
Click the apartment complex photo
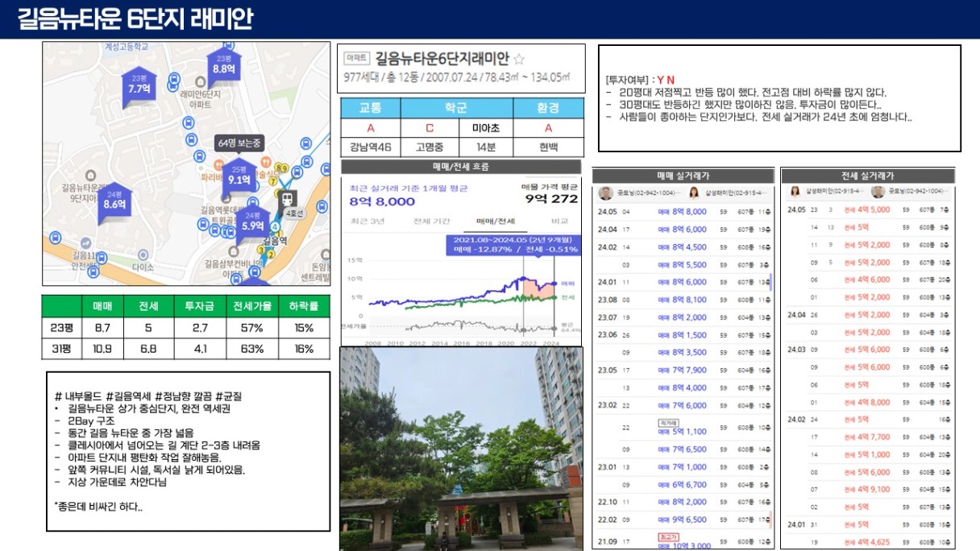click(460, 449)
